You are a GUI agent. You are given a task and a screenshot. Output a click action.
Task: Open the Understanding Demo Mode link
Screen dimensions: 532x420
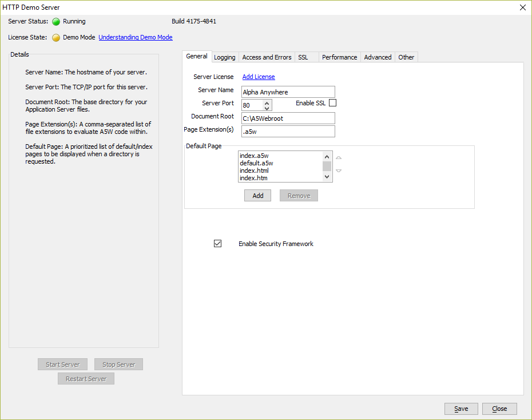pos(136,37)
